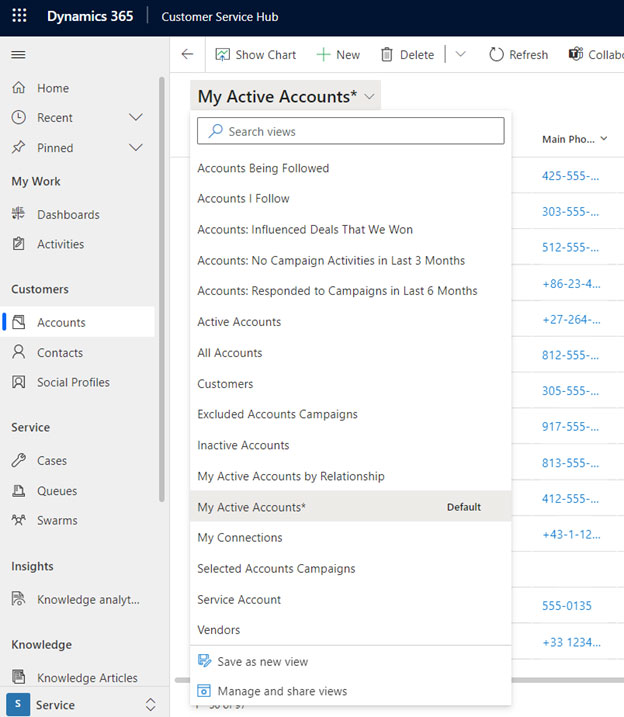The height and width of the screenshot is (717, 624).
Task: Go to Swarms in sidebar
Action: (57, 520)
